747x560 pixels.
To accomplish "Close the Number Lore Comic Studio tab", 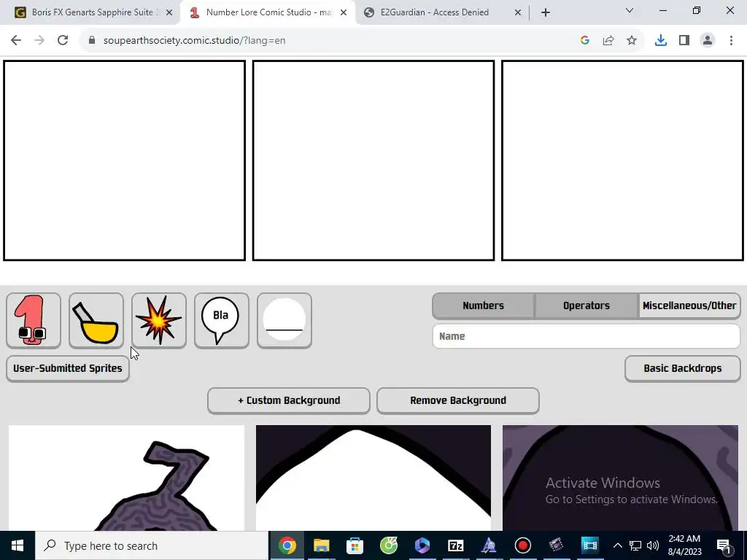I will (x=344, y=12).
